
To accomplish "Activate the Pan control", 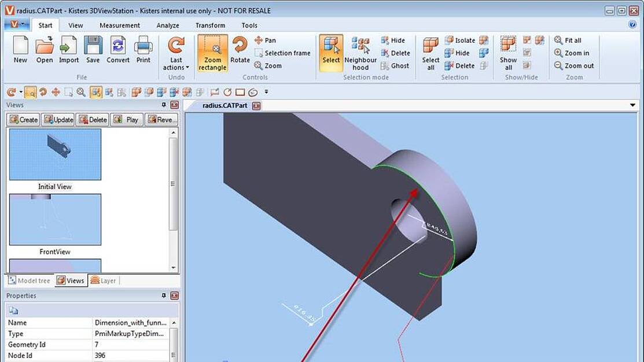I will pyautogui.click(x=266, y=40).
